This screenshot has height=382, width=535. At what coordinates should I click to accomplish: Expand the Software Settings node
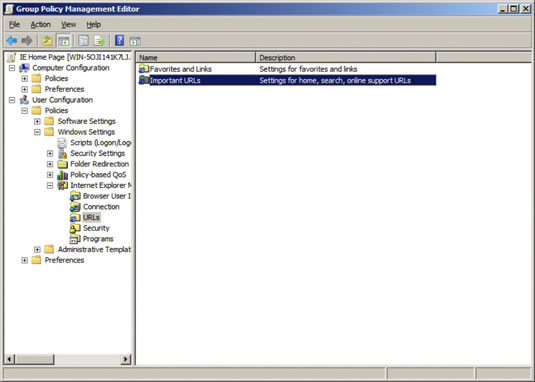(x=37, y=121)
